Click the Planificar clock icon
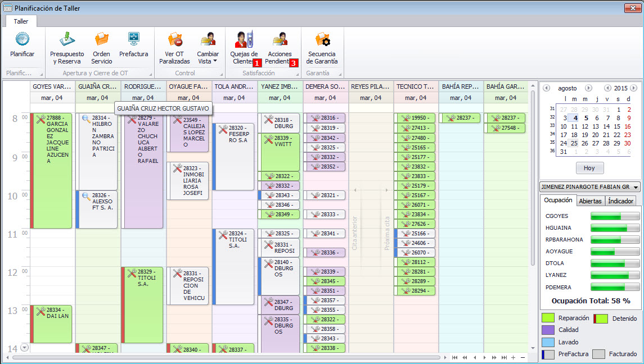The height and width of the screenshot is (364, 644). [22, 39]
